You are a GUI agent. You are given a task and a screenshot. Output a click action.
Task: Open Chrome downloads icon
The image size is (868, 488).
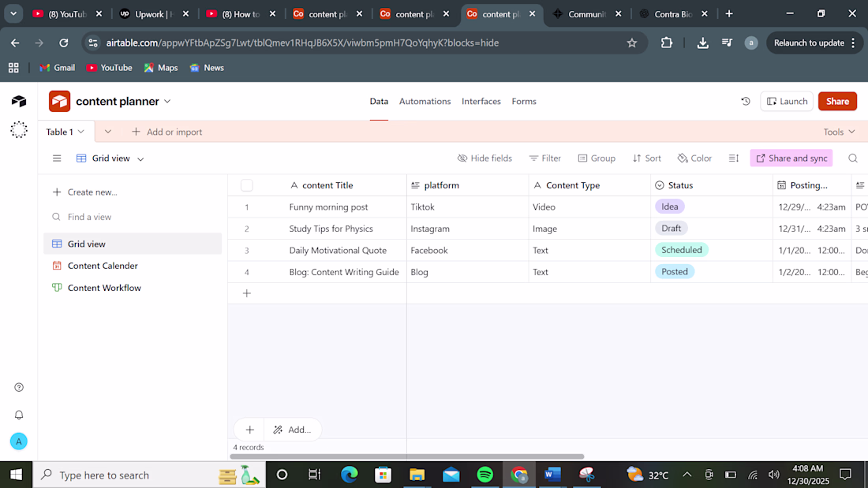pos(702,43)
